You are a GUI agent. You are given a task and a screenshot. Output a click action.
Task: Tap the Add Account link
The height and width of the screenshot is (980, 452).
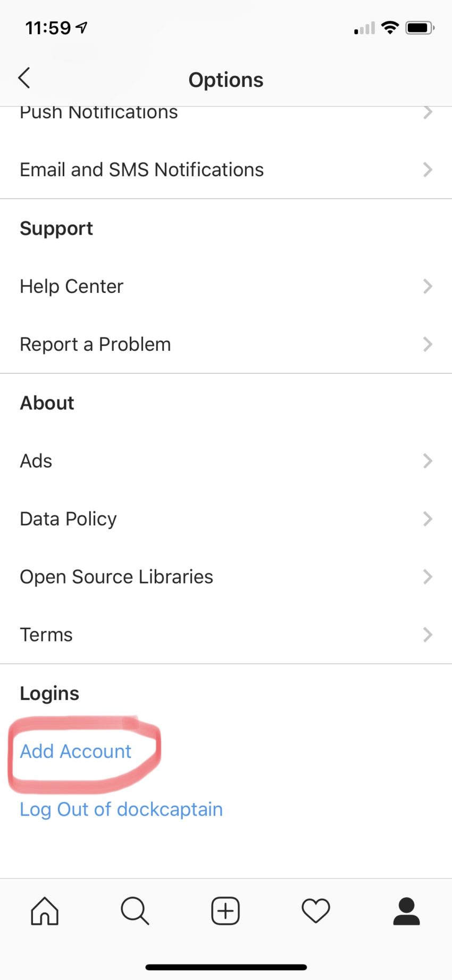tap(76, 751)
